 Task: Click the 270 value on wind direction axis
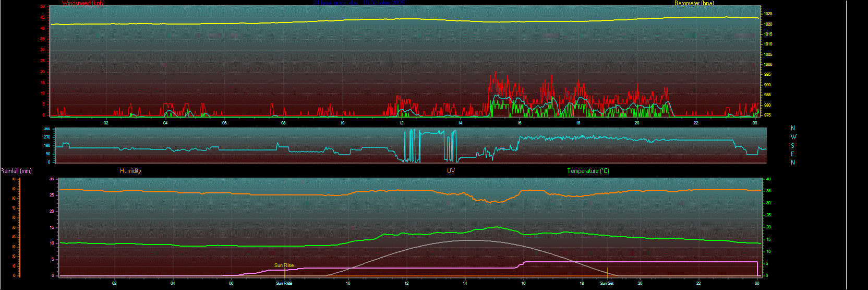click(47, 137)
